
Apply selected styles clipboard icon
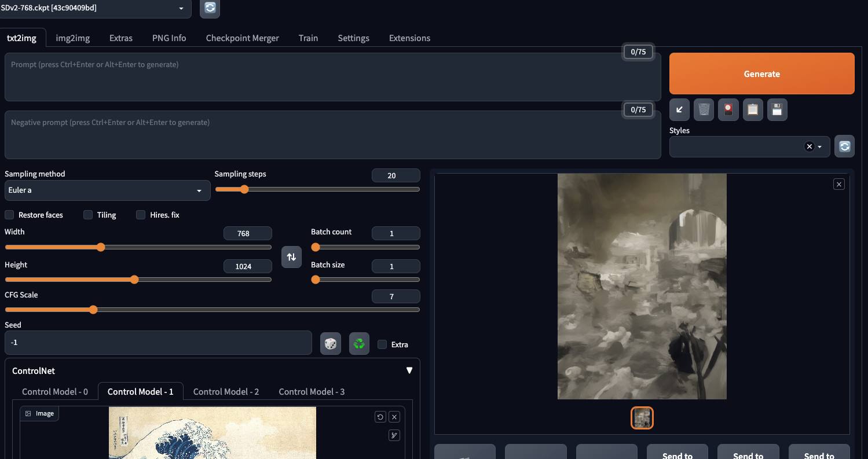753,109
